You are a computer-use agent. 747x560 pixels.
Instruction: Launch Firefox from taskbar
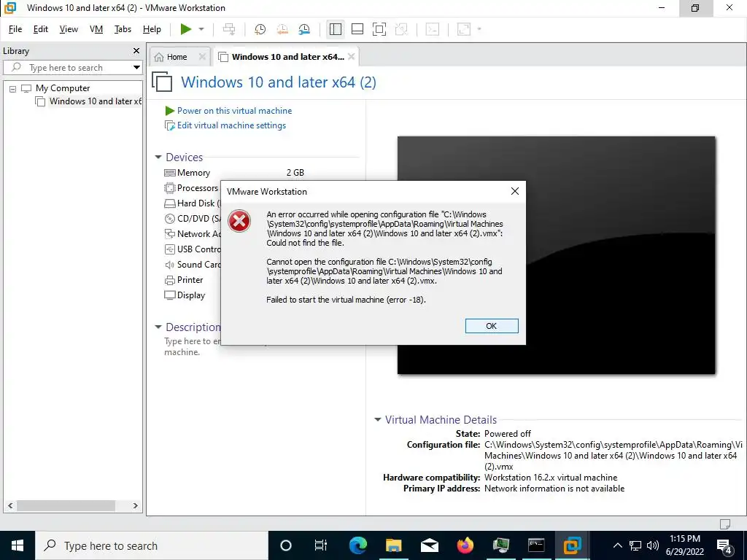click(465, 545)
